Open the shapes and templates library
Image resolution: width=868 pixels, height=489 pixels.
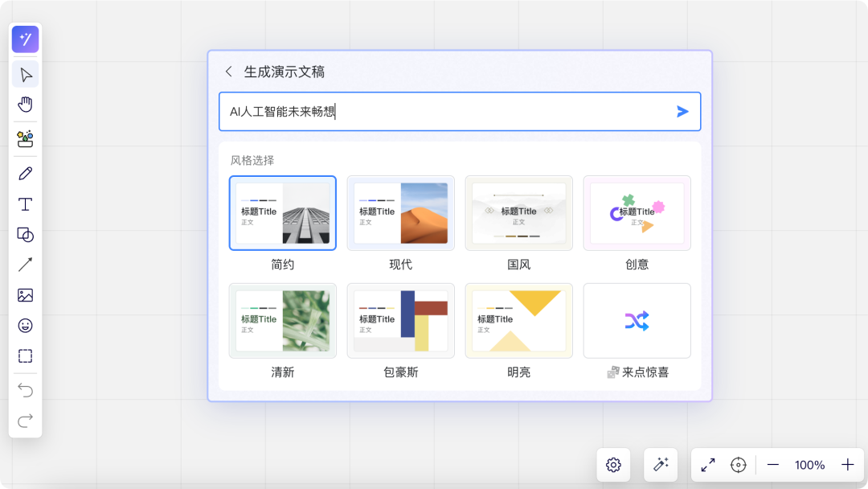pyautogui.click(x=25, y=138)
